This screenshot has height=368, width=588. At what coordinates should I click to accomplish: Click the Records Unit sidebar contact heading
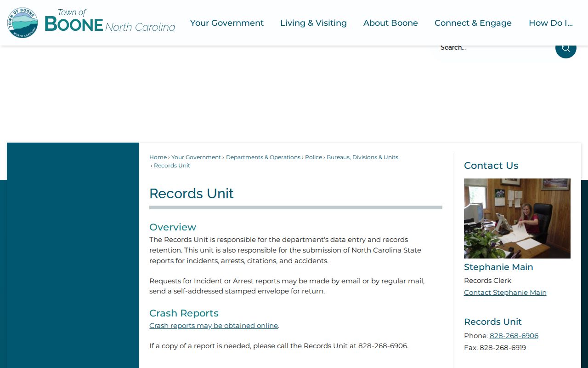click(493, 322)
